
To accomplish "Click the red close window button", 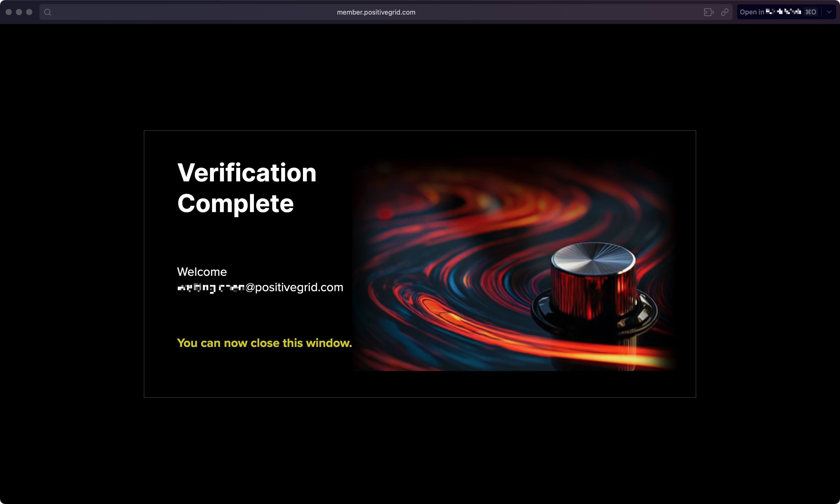I will [x=9, y=12].
